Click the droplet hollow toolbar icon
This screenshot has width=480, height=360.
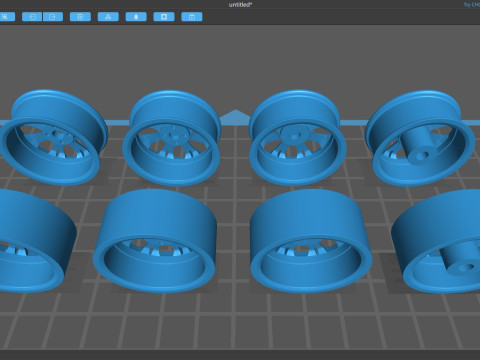(136, 17)
